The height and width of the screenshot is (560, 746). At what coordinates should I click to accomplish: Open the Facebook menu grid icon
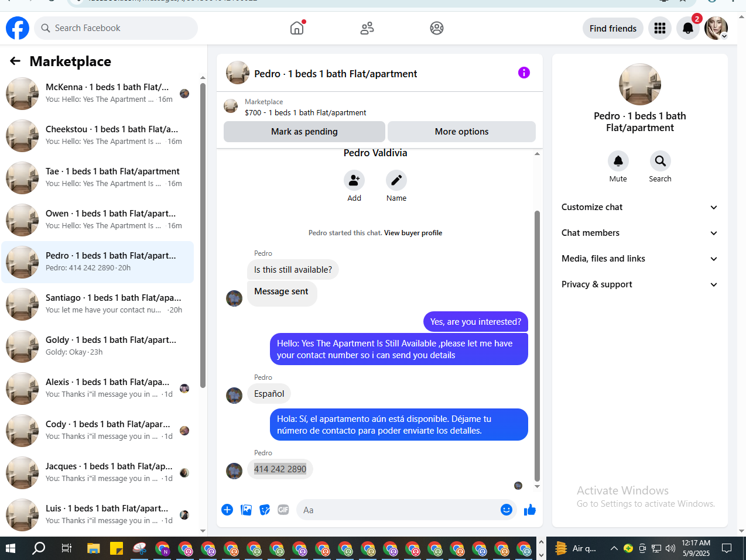[660, 28]
